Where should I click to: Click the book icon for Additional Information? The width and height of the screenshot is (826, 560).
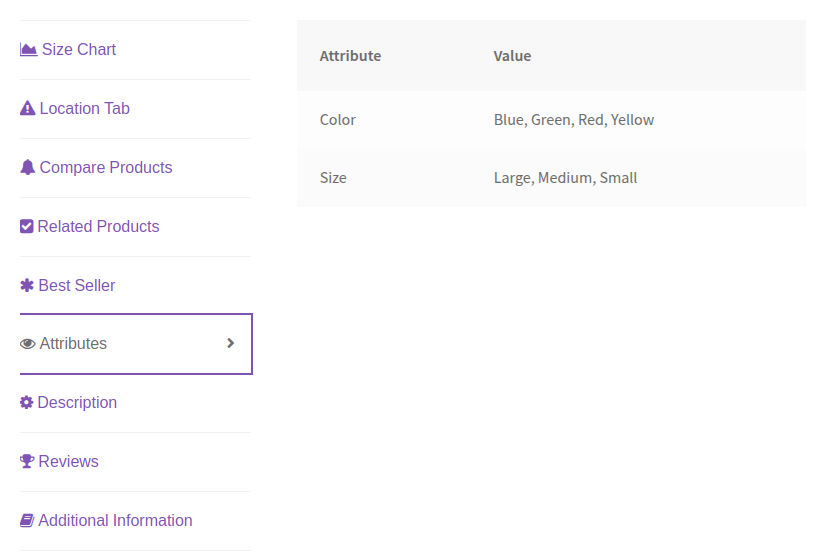(26, 521)
